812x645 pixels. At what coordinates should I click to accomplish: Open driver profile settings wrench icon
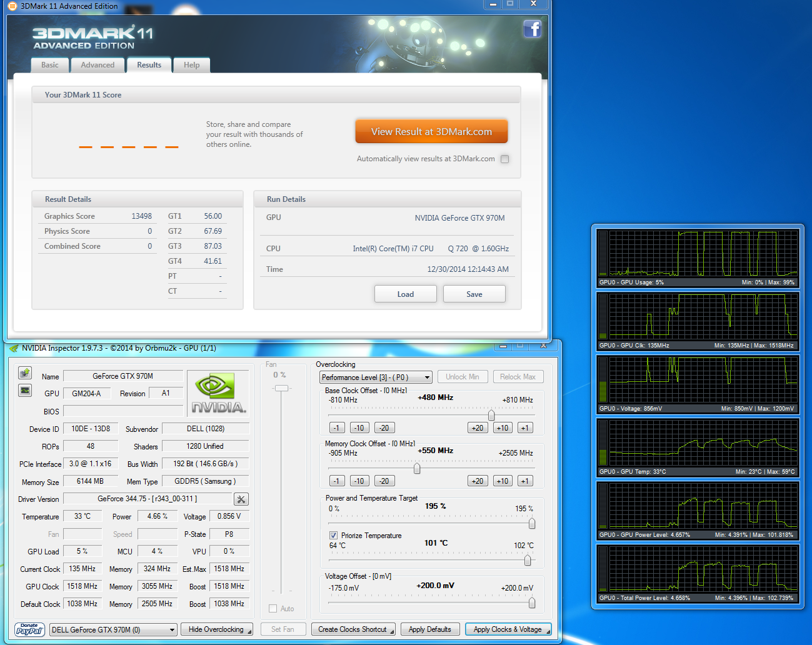click(241, 499)
